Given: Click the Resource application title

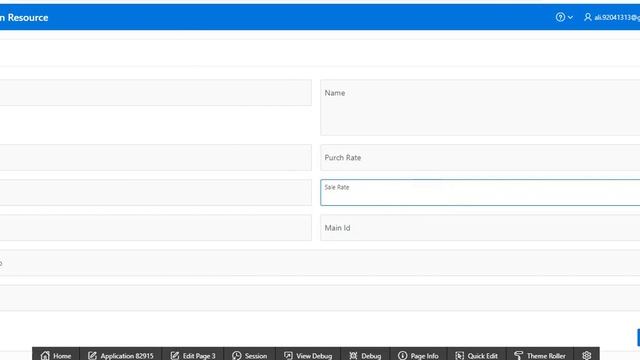Looking at the screenshot, I should 24,18.
